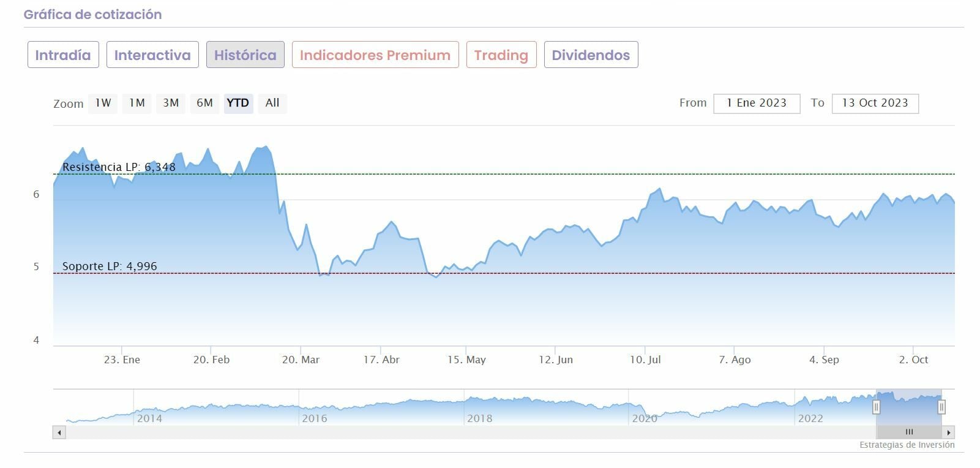
Task: Go to the Trading tab
Action: pyautogui.click(x=501, y=55)
